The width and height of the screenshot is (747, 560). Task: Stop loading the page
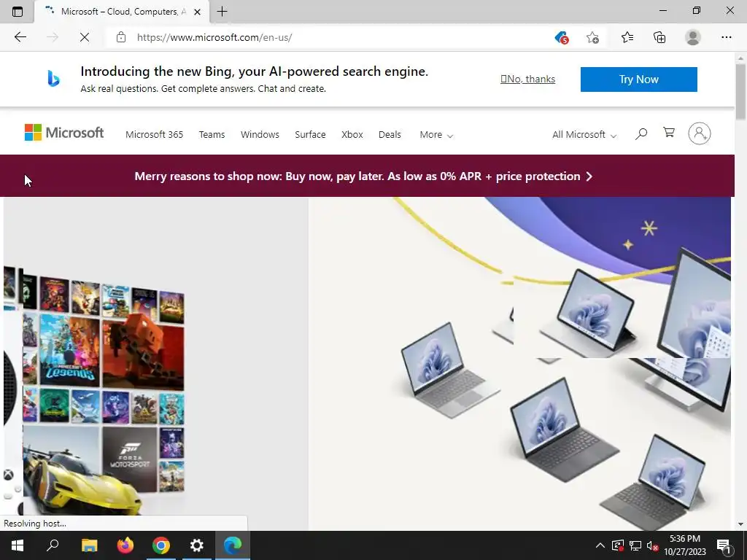tap(85, 37)
